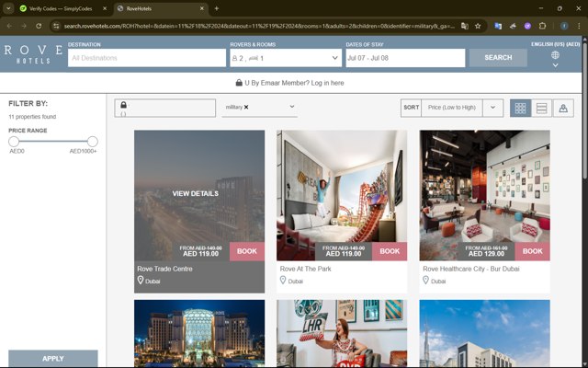
Task: Book Rove Trade Centre
Action: [247, 251]
